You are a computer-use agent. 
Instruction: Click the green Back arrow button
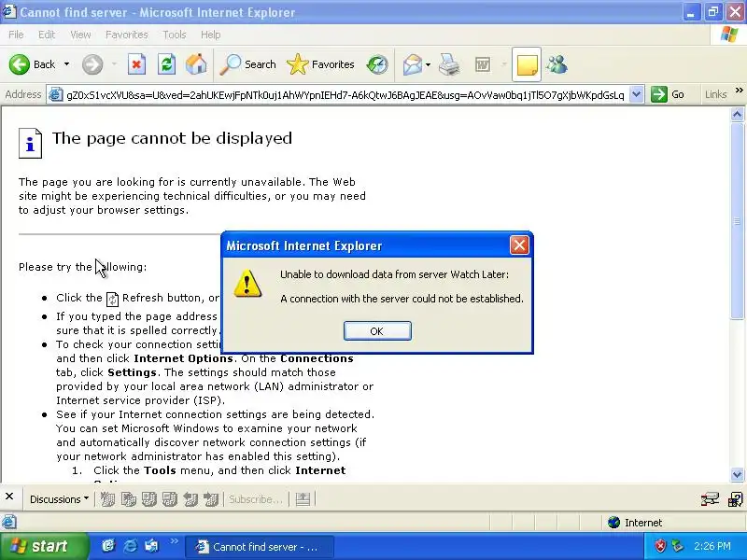[x=20, y=64]
